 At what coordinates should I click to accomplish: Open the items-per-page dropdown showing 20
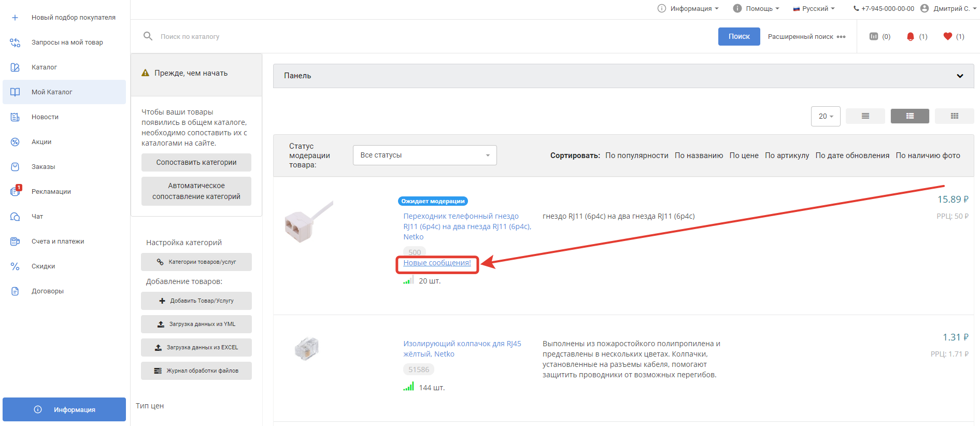pyautogui.click(x=826, y=116)
